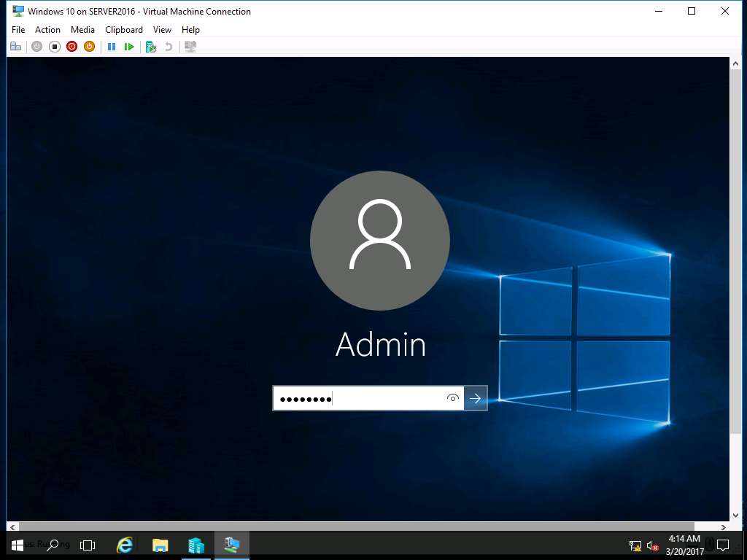Click the muted volume tray icon
The height and width of the screenshot is (560, 747).
tap(653, 545)
